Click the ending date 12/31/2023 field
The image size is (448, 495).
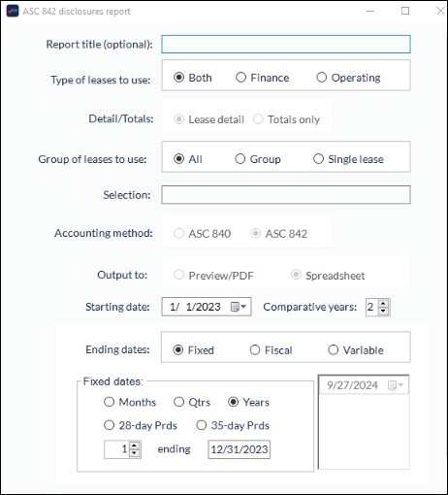click(240, 449)
